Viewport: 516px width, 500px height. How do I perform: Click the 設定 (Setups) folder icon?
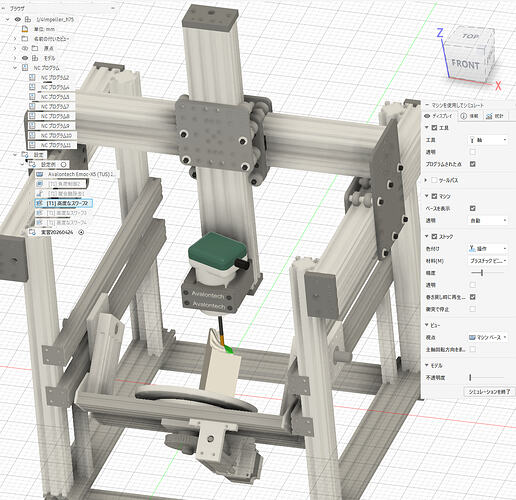[25, 155]
